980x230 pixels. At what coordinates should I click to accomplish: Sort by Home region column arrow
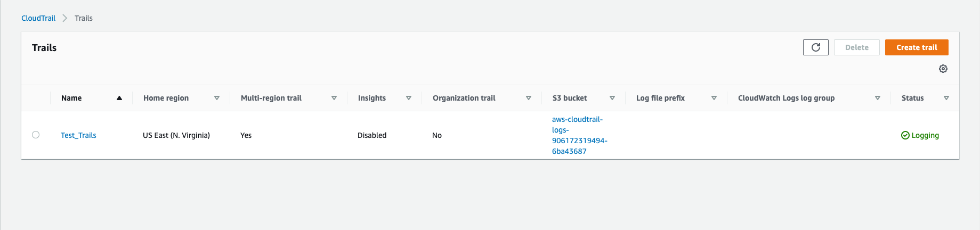pos(217,98)
